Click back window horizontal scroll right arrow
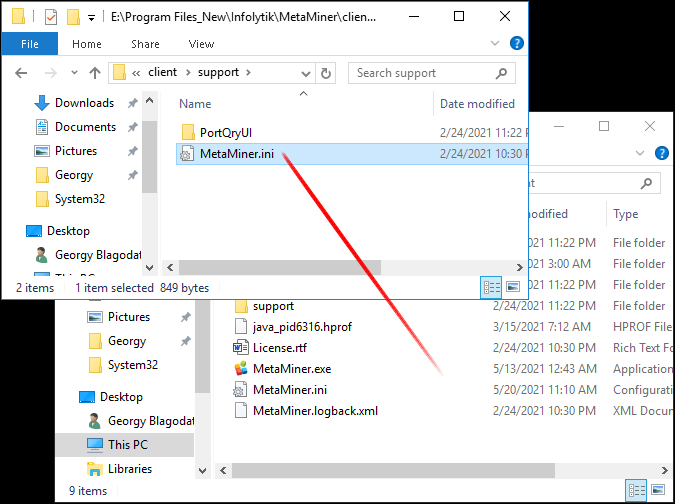This screenshot has width=675, height=504. [x=665, y=470]
